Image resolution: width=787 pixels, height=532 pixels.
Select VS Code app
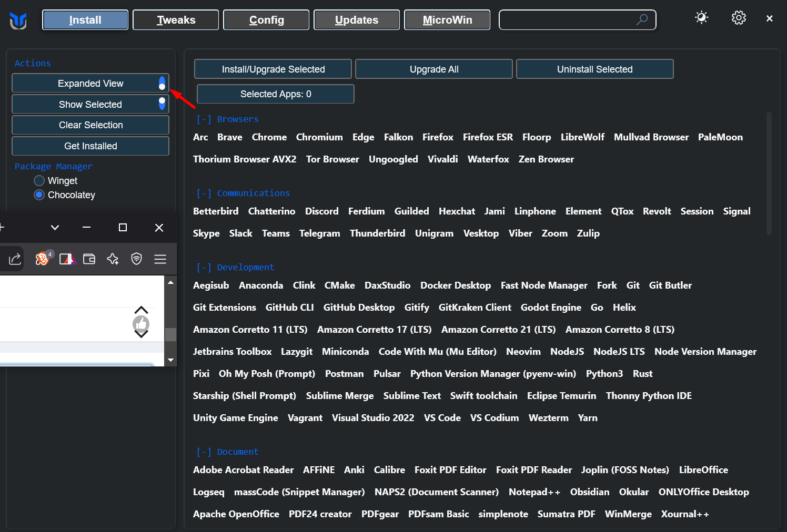point(442,418)
